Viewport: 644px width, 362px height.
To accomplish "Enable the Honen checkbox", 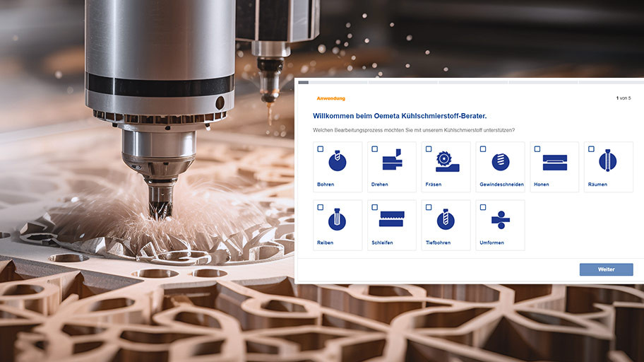I will tap(537, 149).
